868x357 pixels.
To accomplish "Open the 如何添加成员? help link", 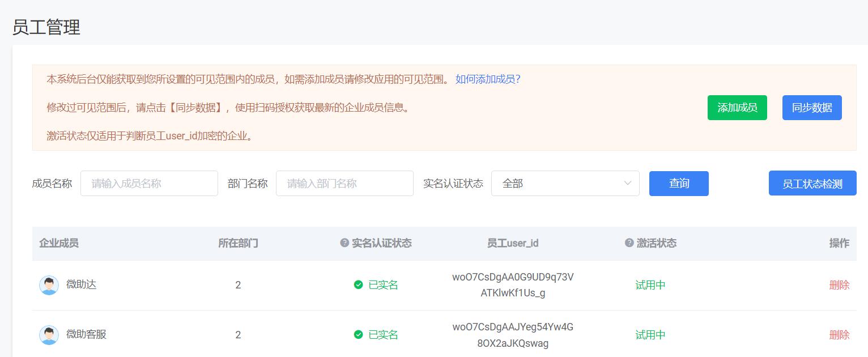I will point(488,79).
